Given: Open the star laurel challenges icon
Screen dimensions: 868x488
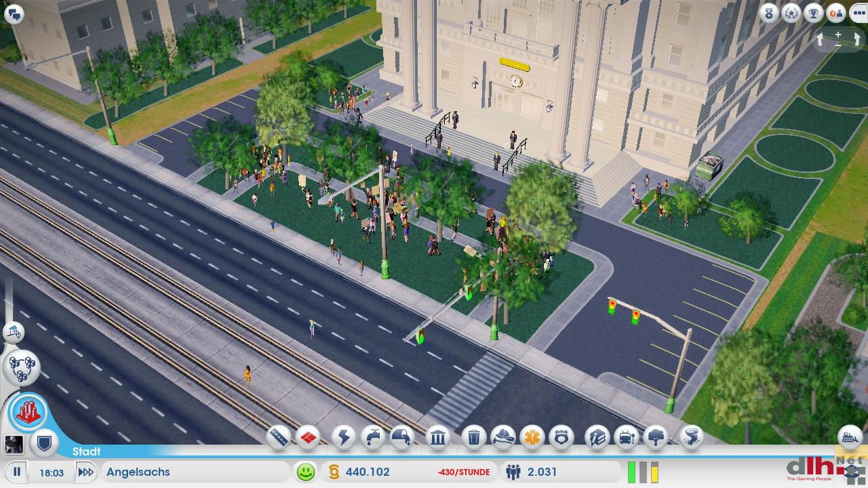Looking at the screenshot, I should click(x=791, y=13).
